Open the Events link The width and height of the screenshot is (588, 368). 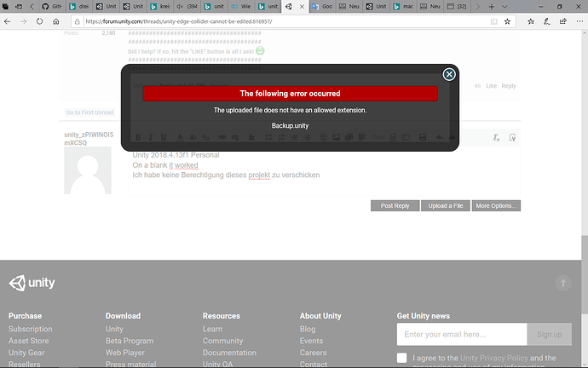coord(311,341)
